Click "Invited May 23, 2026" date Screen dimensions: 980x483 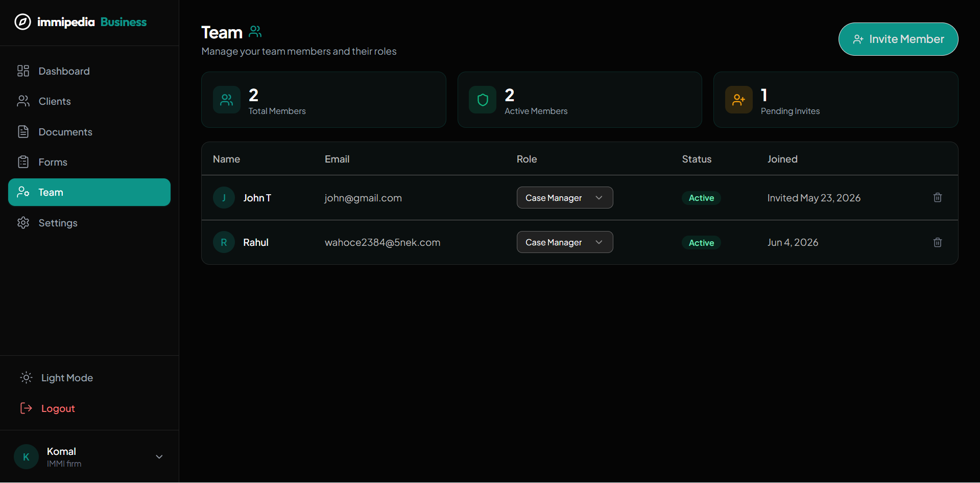coord(814,198)
